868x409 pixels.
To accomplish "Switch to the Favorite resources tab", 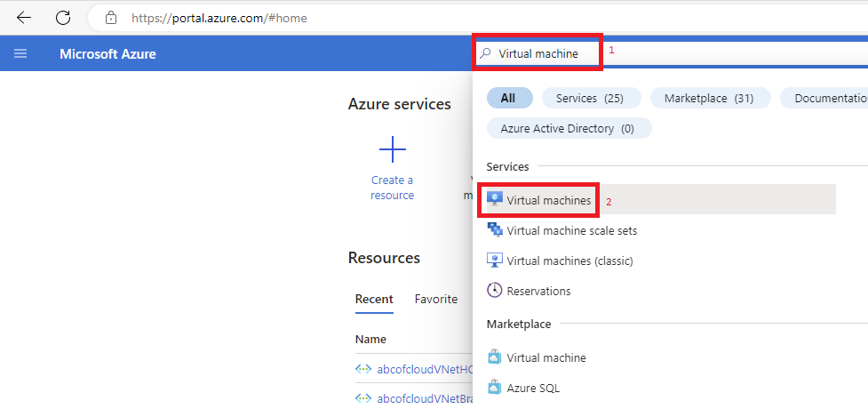I will pyautogui.click(x=436, y=300).
